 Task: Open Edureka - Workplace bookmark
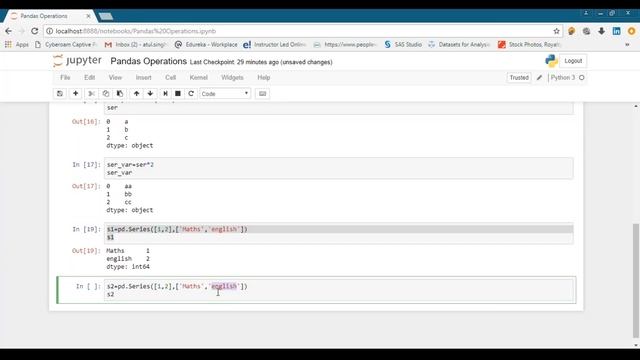pos(206,44)
